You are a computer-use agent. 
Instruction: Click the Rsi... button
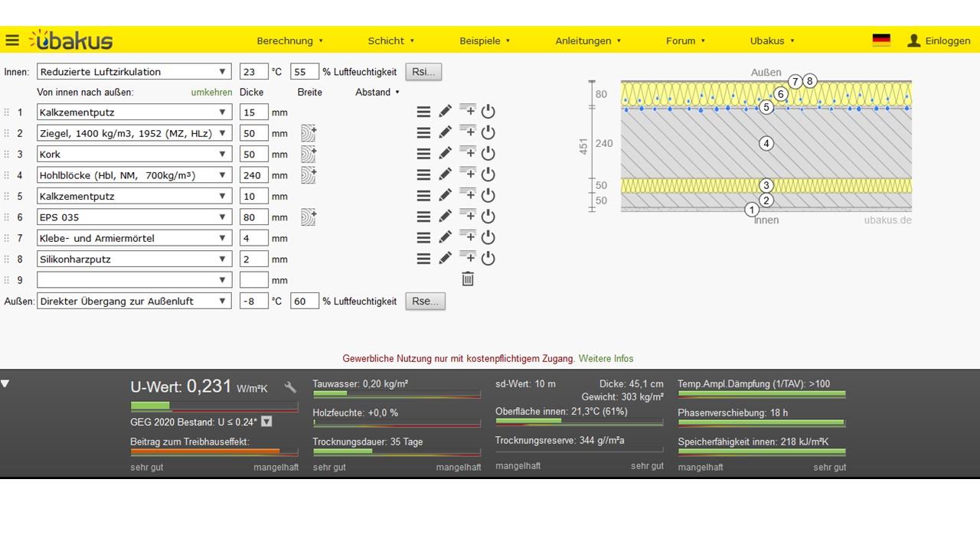tap(423, 72)
